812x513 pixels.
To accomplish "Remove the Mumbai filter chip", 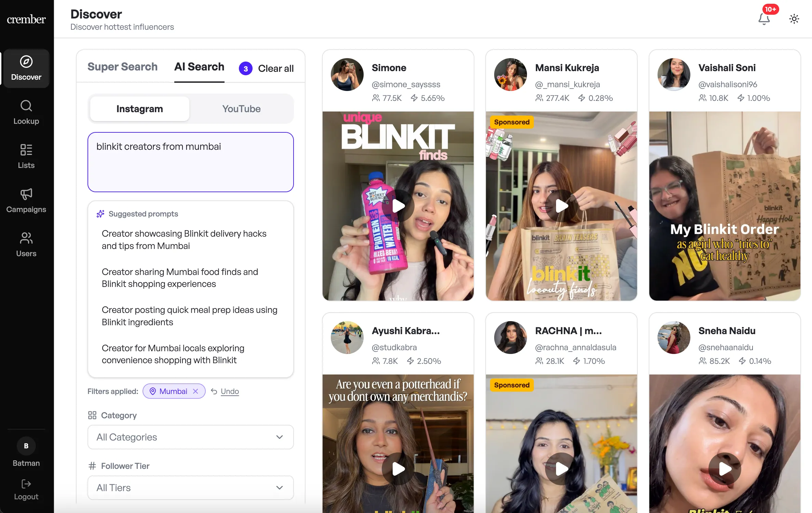I will [x=196, y=391].
